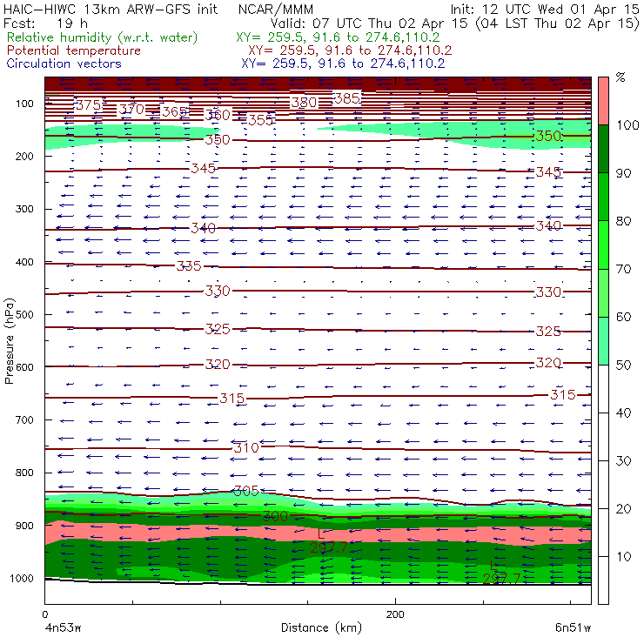Click the '385' potential temperature contour label
This screenshot has height=644, width=644.
pyautogui.click(x=347, y=98)
